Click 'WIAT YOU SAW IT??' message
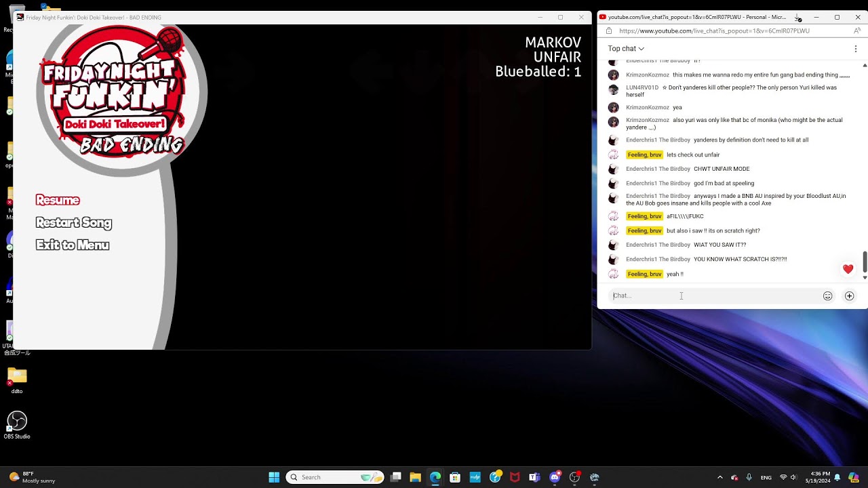Image resolution: width=868 pixels, height=488 pixels. pyautogui.click(x=719, y=245)
